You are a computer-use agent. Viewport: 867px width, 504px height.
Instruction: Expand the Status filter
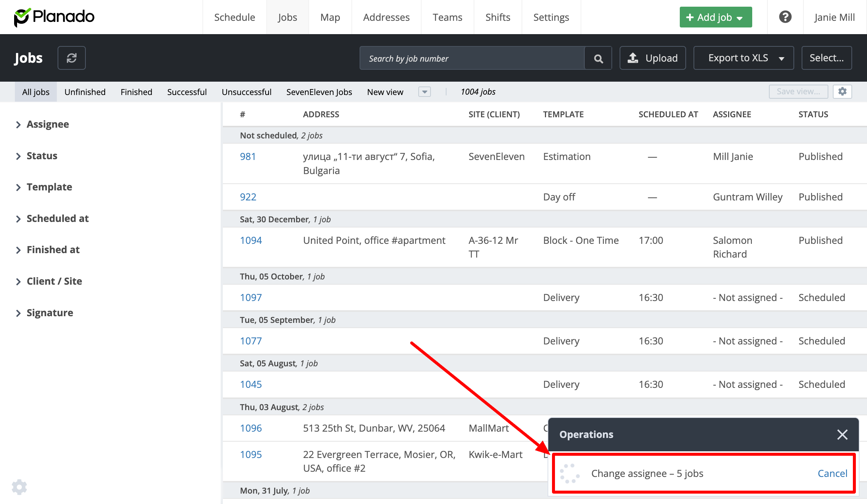click(x=42, y=156)
